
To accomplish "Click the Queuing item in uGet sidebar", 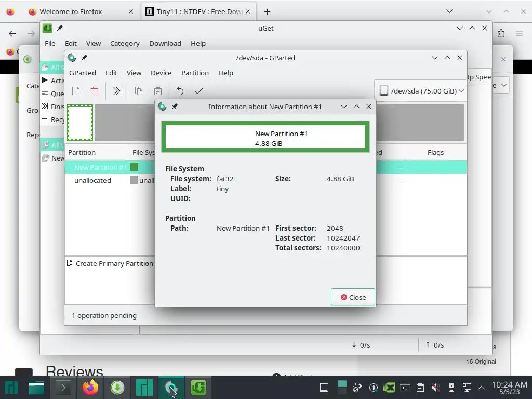I will tap(52, 94).
